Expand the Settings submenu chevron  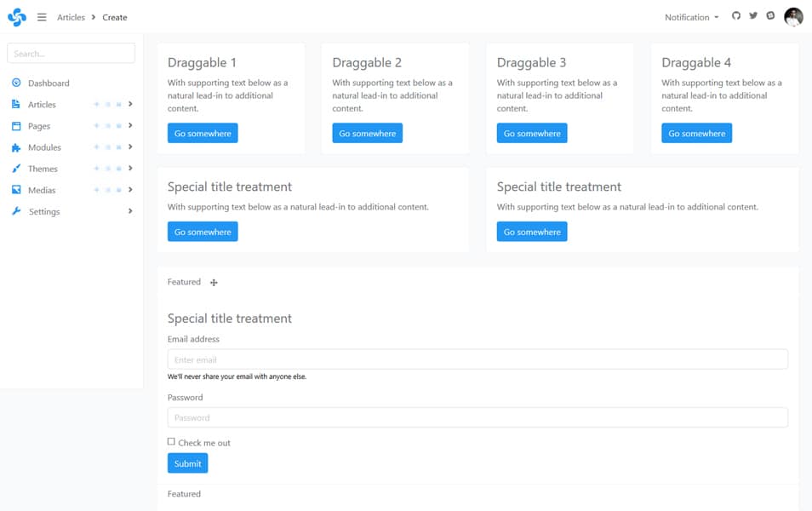coord(130,211)
